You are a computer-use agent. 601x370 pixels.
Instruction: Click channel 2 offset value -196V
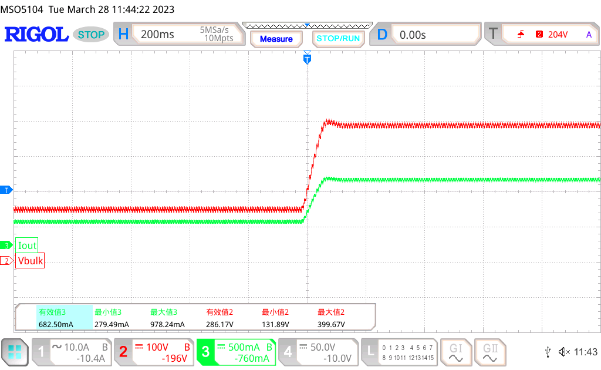[x=174, y=358]
